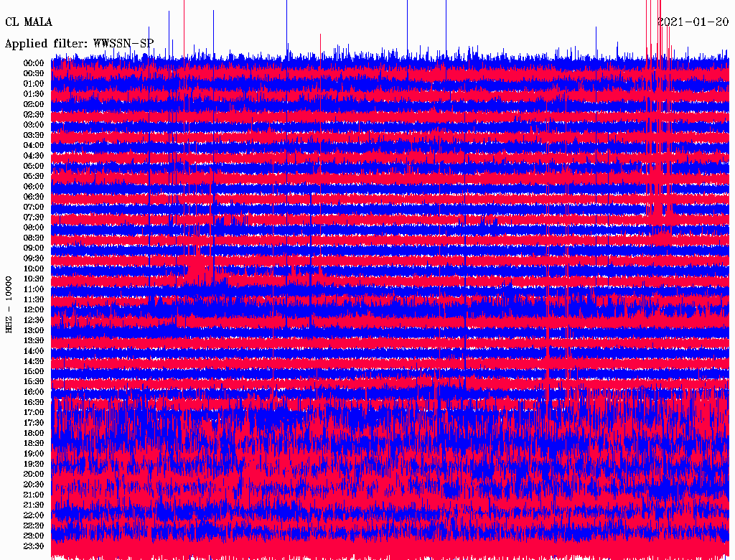Select the 18:00 time marker
The height and width of the screenshot is (560, 735).
click(x=34, y=433)
